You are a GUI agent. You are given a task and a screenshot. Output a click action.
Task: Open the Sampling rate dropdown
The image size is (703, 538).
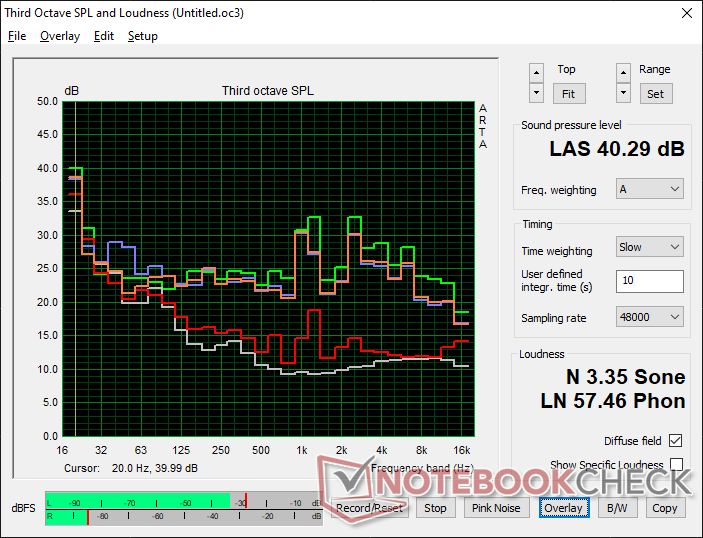(650, 317)
